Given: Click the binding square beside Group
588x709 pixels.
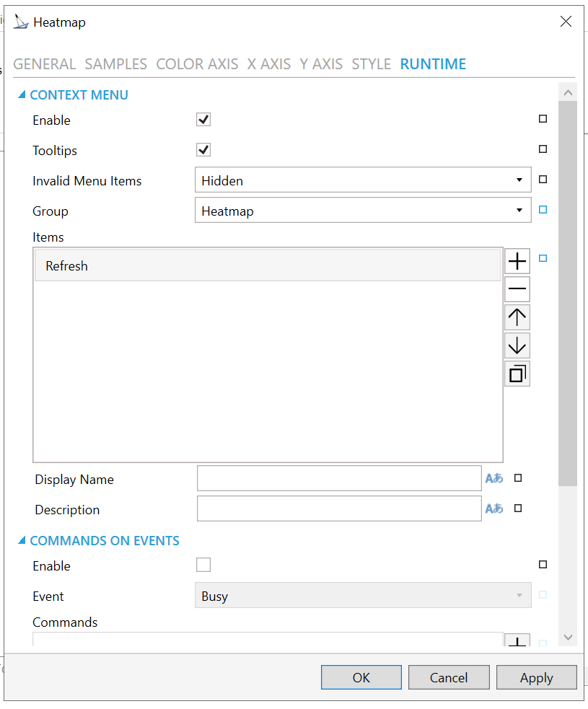Looking at the screenshot, I should [543, 210].
